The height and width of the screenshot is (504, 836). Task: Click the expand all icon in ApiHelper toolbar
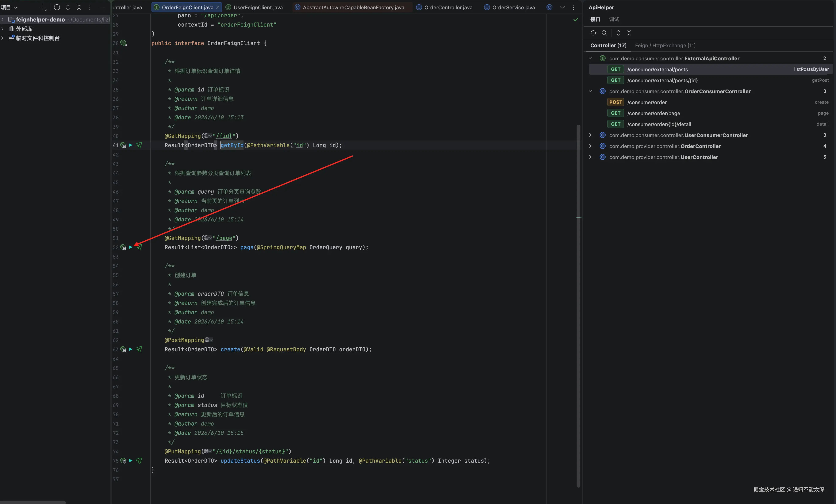click(x=618, y=33)
